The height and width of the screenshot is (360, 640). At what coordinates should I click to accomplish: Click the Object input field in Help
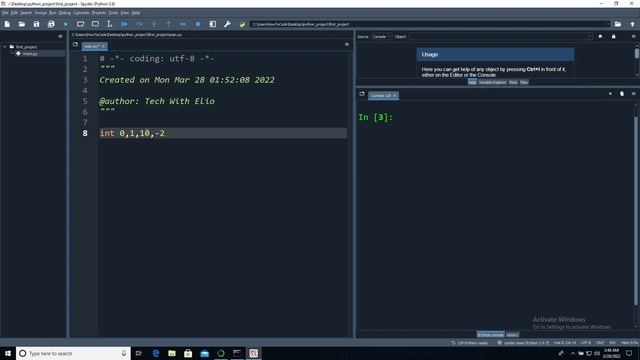[x=500, y=37]
